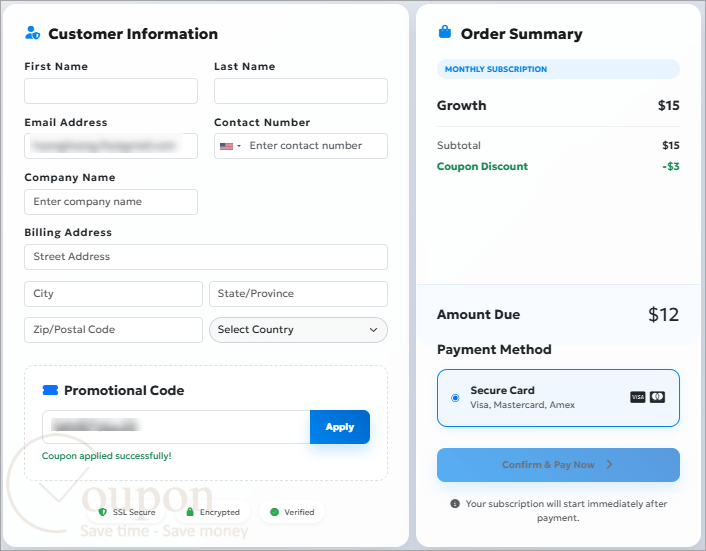Click the Customer Information user icon
The image size is (706, 551).
click(32, 33)
